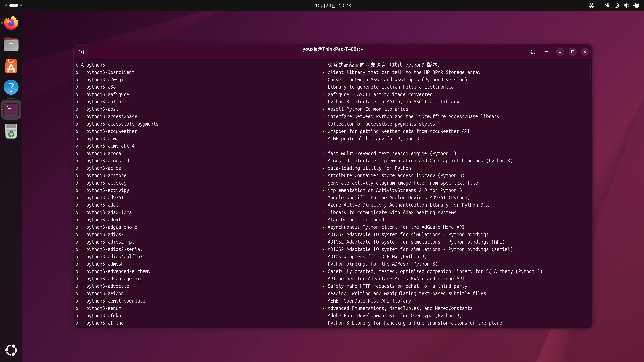644x362 pixels.
Task: Select python3-a2wsgi in the list
Action: click(x=105, y=80)
